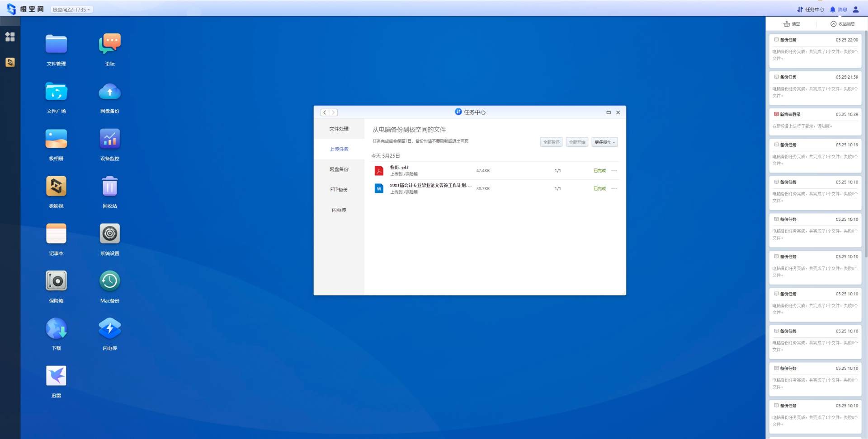This screenshot has width=868, height=439.
Task: Open the 更多操作 dropdown menu
Action: (x=604, y=142)
